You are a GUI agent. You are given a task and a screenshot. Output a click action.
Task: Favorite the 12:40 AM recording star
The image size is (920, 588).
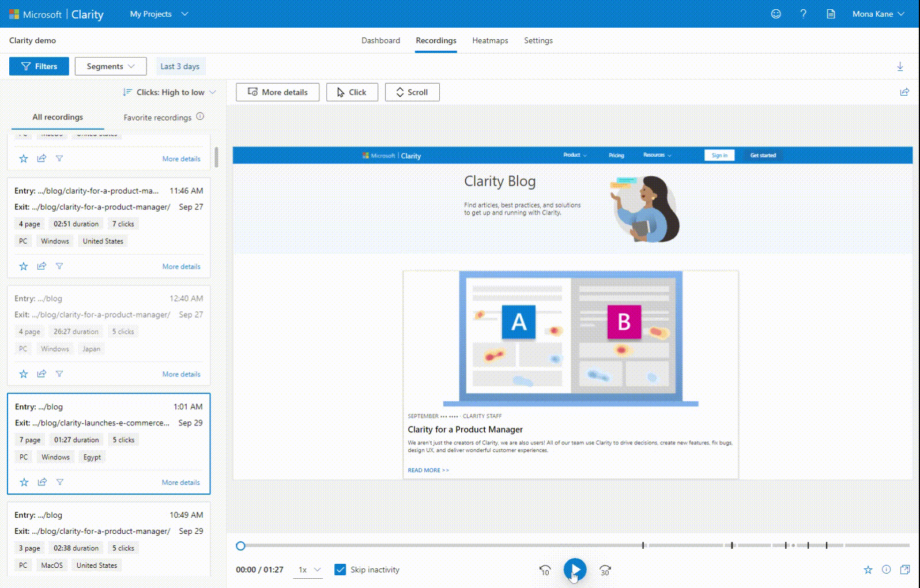[x=24, y=374]
